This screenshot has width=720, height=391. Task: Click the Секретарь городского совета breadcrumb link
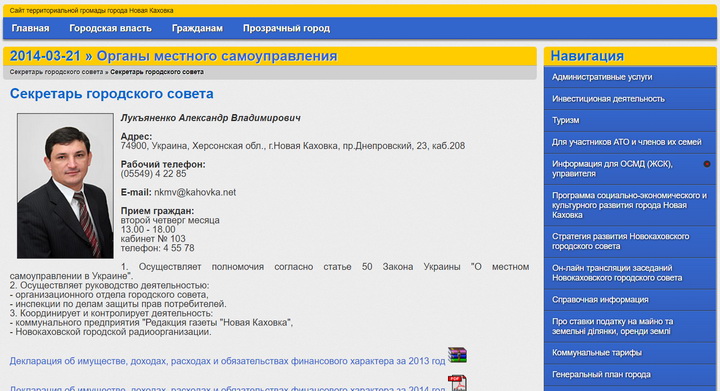click(56, 72)
